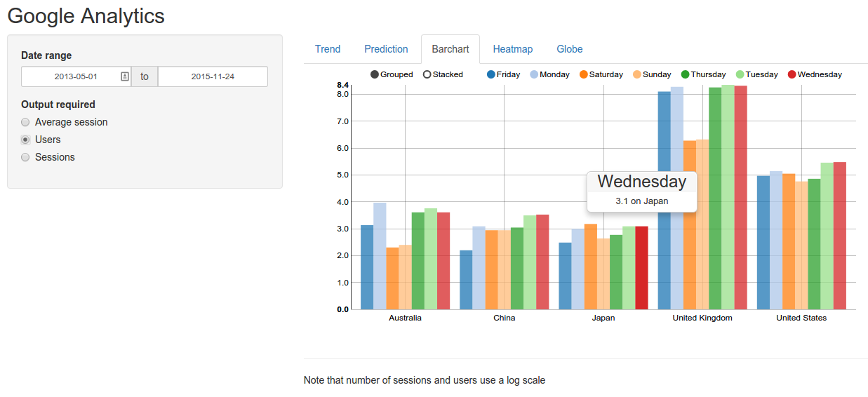This screenshot has height=397, width=868.
Task: Open the Prediction tab
Action: coord(386,49)
